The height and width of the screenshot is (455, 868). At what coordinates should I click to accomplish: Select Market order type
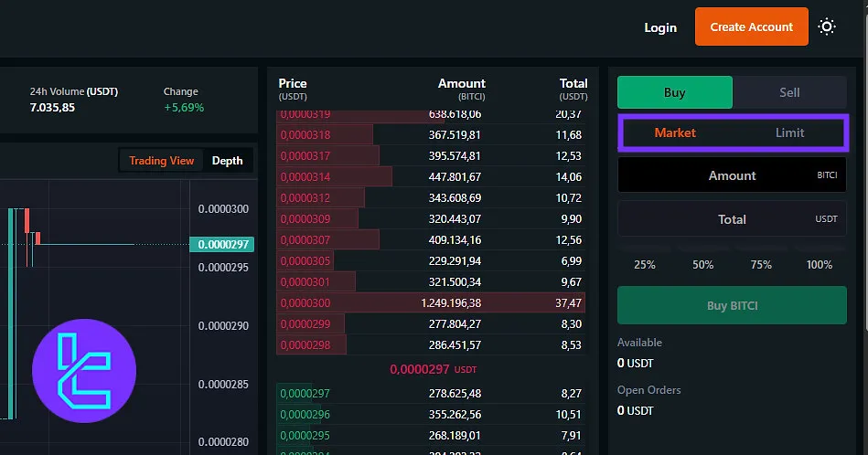click(x=675, y=133)
